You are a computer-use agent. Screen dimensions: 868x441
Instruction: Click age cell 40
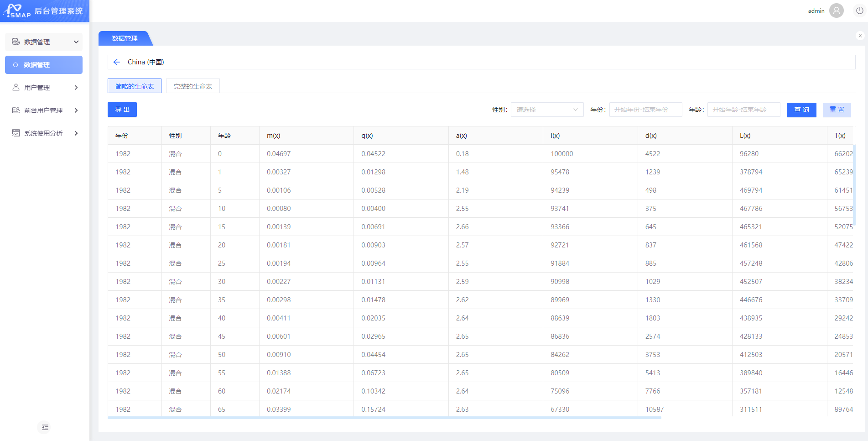click(x=222, y=318)
